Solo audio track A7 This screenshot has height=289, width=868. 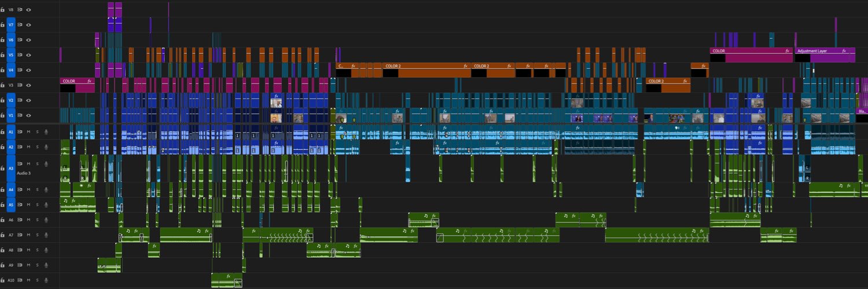[x=37, y=235]
